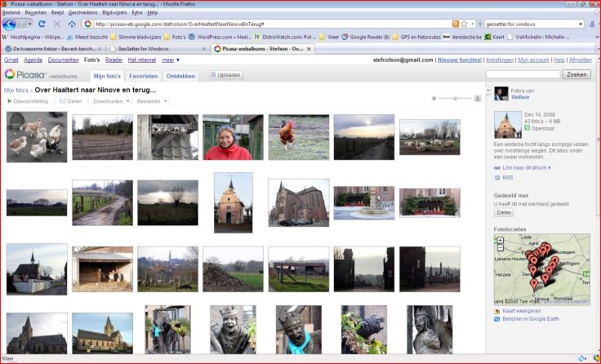Open the Weer bookmark folder

[x=329, y=38]
